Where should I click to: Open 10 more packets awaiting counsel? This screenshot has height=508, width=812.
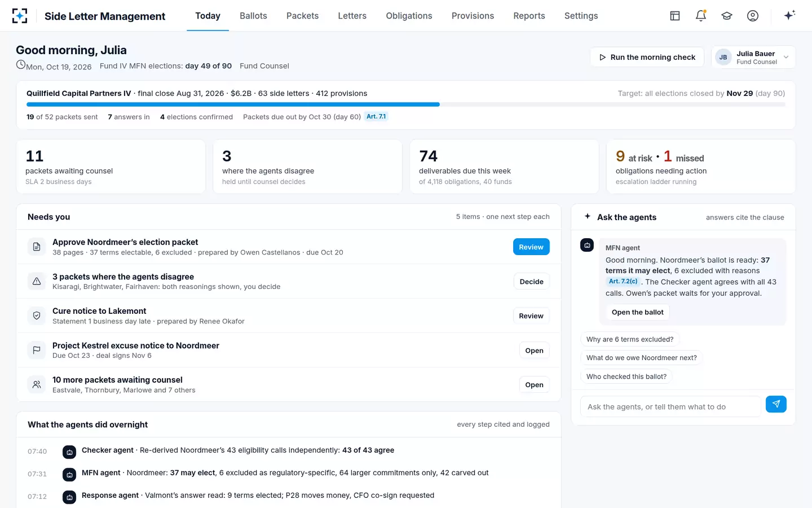pos(534,384)
